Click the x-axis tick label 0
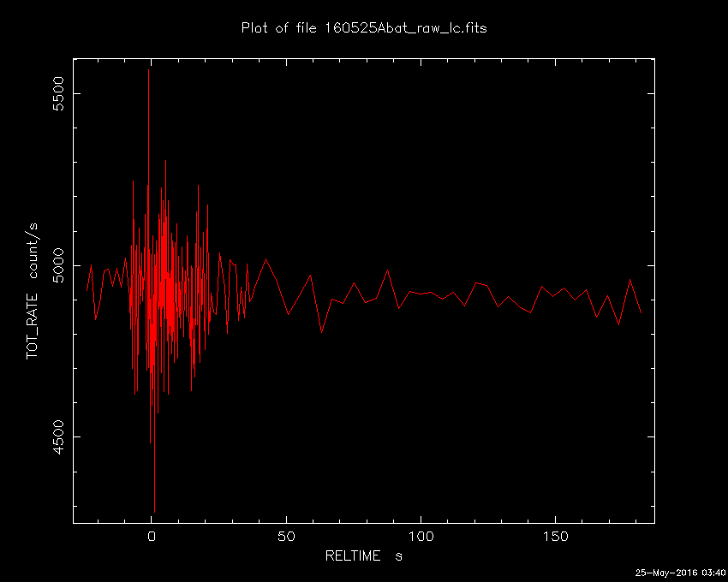The height and width of the screenshot is (582, 728). pos(152,537)
